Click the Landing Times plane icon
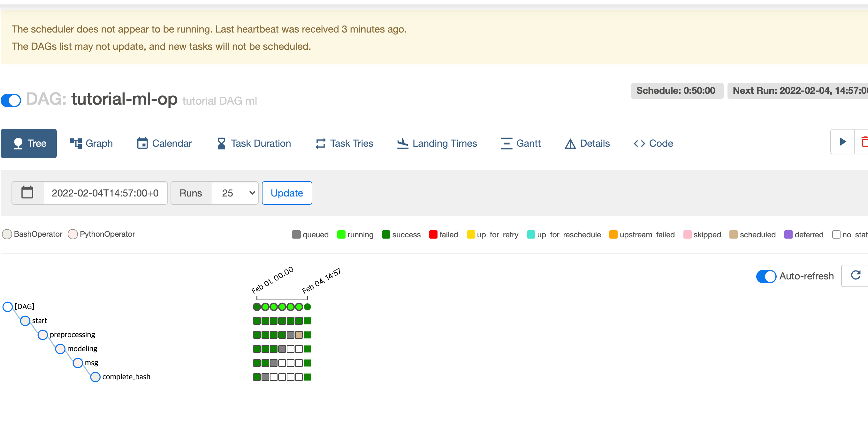The image size is (868, 437). click(402, 144)
